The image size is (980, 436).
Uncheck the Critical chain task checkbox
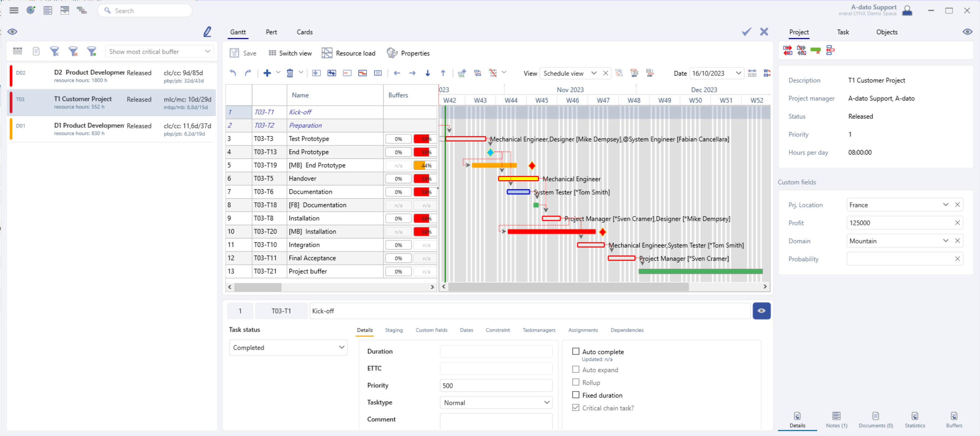pyautogui.click(x=576, y=407)
